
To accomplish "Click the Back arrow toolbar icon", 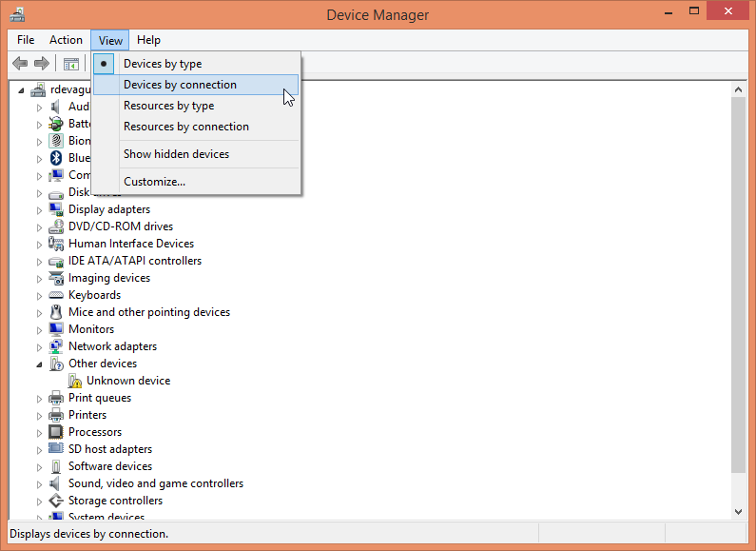I will 19,64.
